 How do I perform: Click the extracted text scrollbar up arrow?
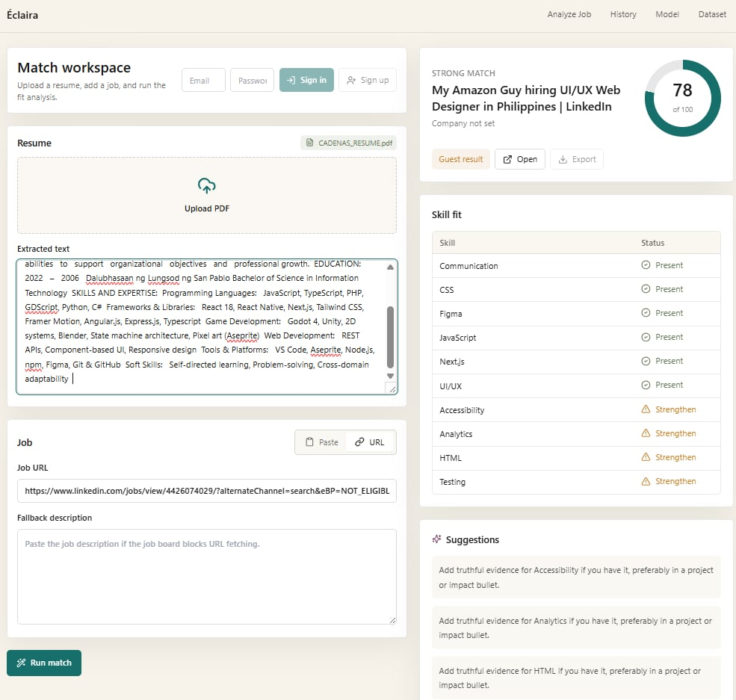(x=390, y=267)
